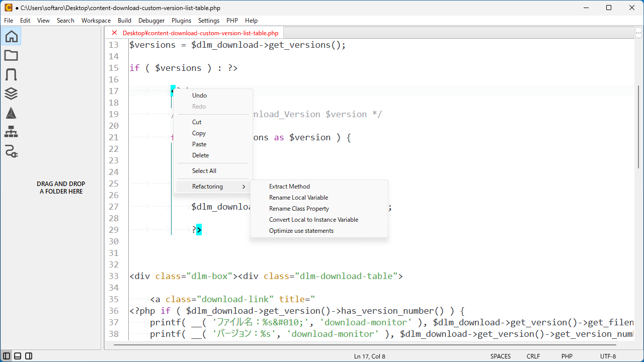
Task: Open the Search menu
Action: click(x=65, y=21)
